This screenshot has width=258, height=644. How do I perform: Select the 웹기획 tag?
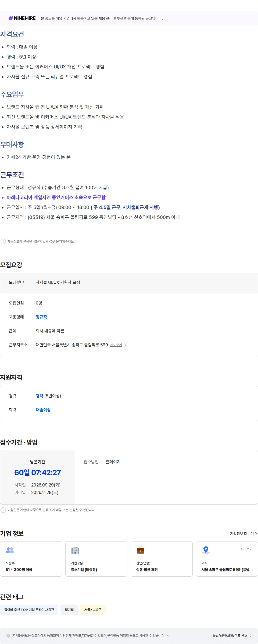point(69,610)
